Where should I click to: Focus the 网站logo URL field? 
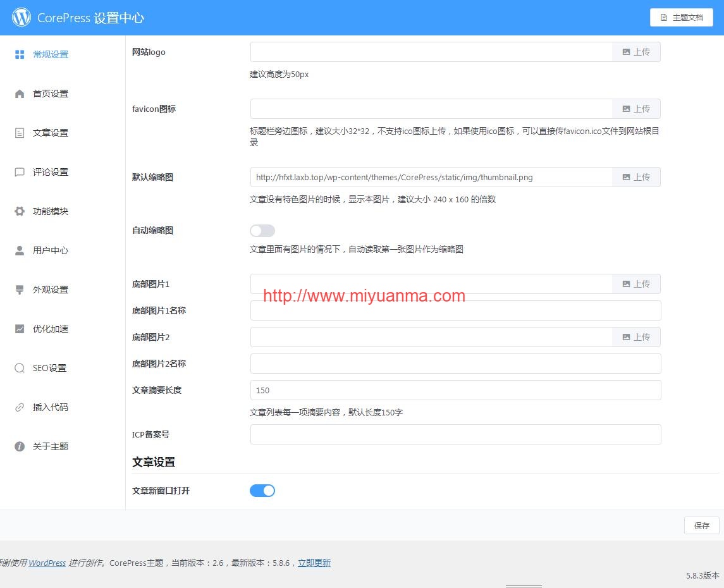coord(431,52)
